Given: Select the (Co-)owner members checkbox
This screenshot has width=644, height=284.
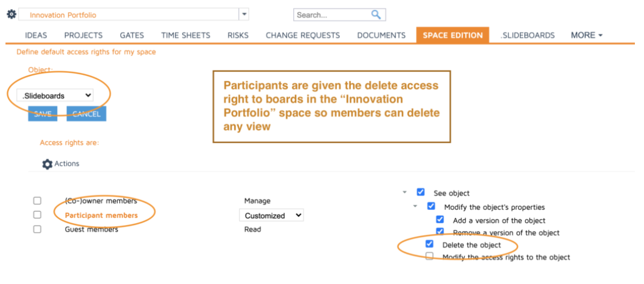Looking at the screenshot, I should (x=38, y=201).
